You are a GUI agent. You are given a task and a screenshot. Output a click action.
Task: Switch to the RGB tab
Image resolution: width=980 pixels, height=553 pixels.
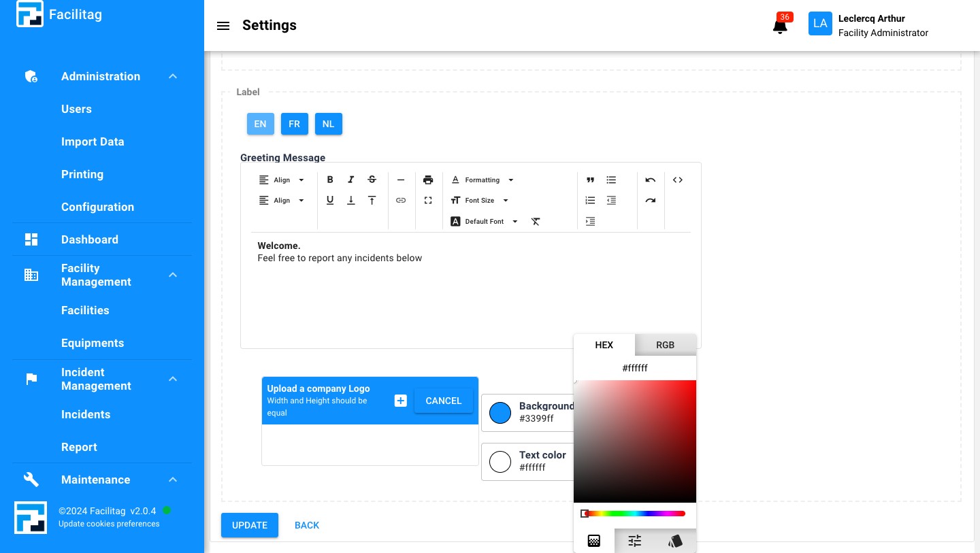tap(666, 345)
